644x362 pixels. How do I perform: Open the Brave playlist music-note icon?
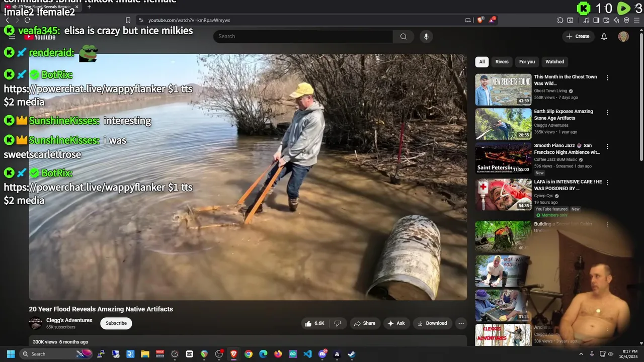pos(586,20)
